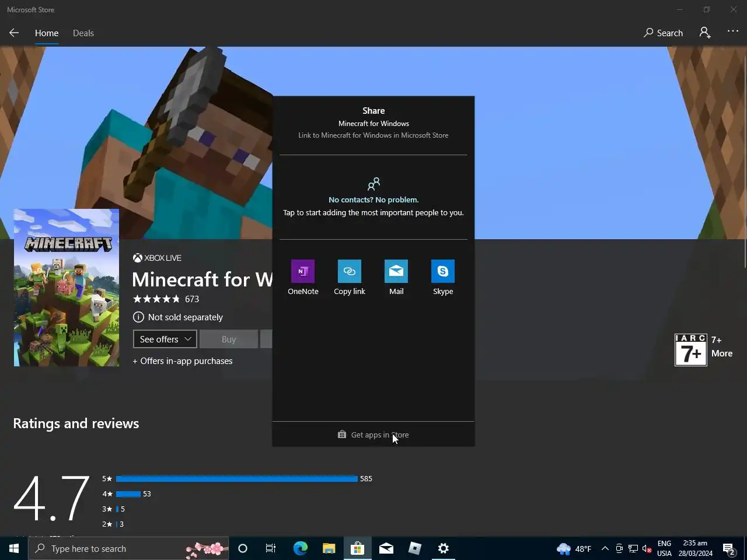
Task: Click the IARC 7+ rating badge
Action: pyautogui.click(x=691, y=349)
